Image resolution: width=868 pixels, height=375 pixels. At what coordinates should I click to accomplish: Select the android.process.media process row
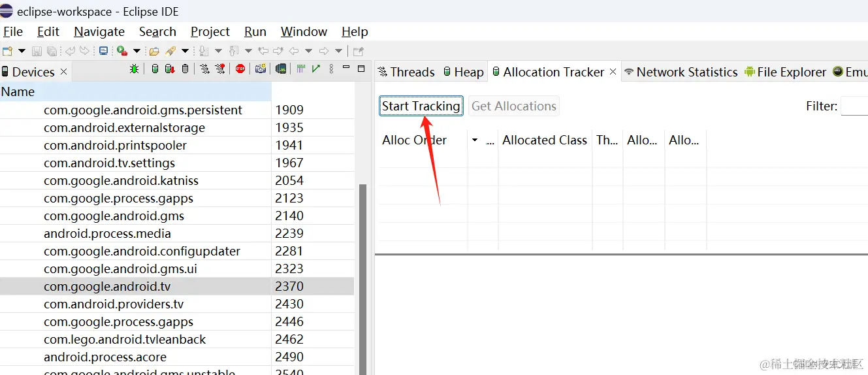coord(177,233)
